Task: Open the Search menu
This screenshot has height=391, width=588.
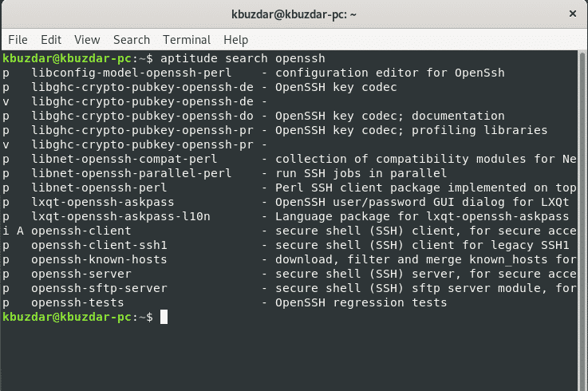Action: click(132, 39)
